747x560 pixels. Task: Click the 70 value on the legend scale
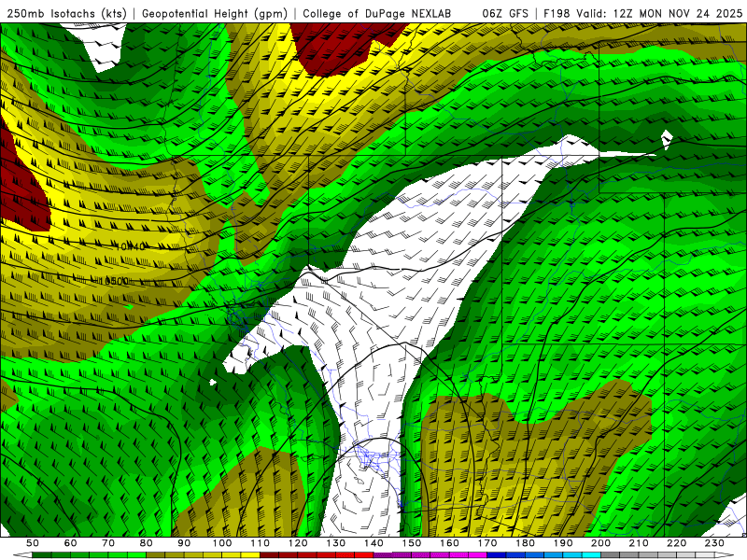pyautogui.click(x=108, y=543)
